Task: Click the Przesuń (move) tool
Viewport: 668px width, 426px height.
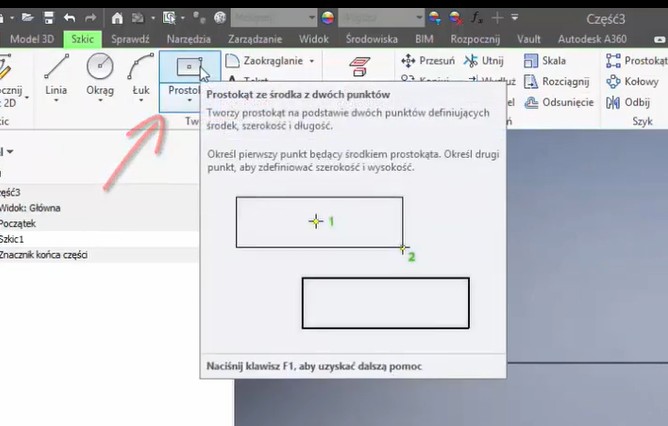Action: [428, 61]
